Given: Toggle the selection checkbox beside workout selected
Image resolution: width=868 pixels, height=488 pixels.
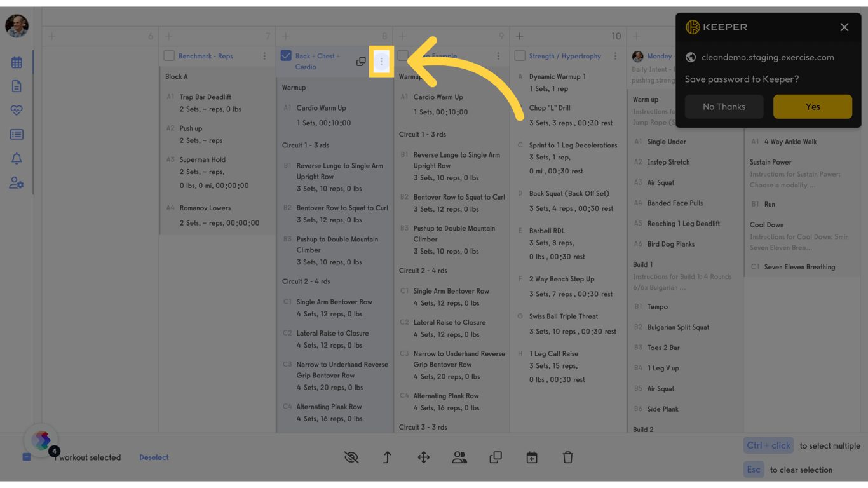Looking at the screenshot, I should pos(26,457).
